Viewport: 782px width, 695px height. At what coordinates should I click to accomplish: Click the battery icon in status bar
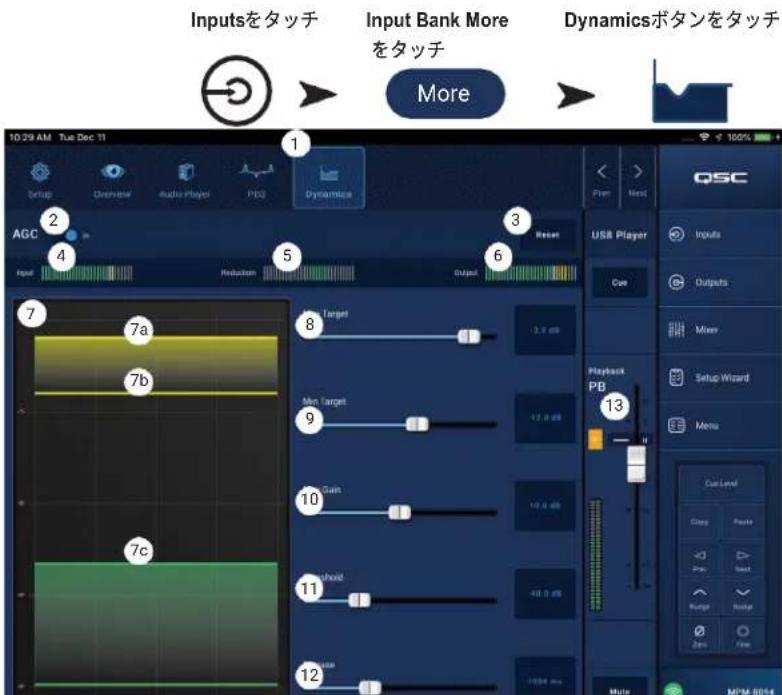(x=764, y=137)
